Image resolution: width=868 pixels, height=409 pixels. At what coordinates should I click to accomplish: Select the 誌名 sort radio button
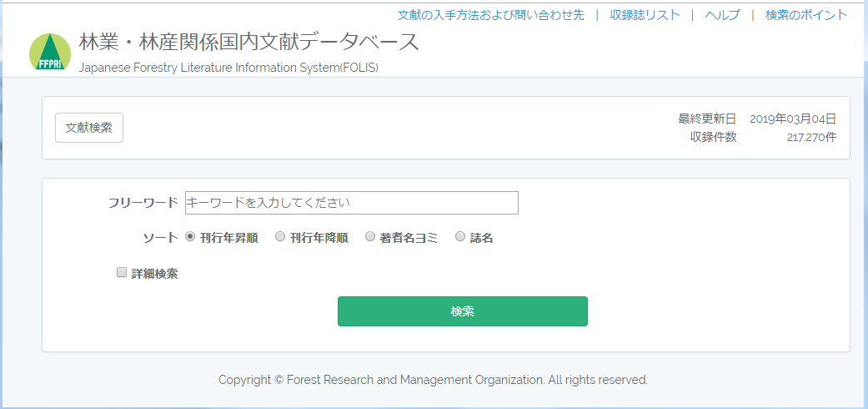click(x=460, y=237)
